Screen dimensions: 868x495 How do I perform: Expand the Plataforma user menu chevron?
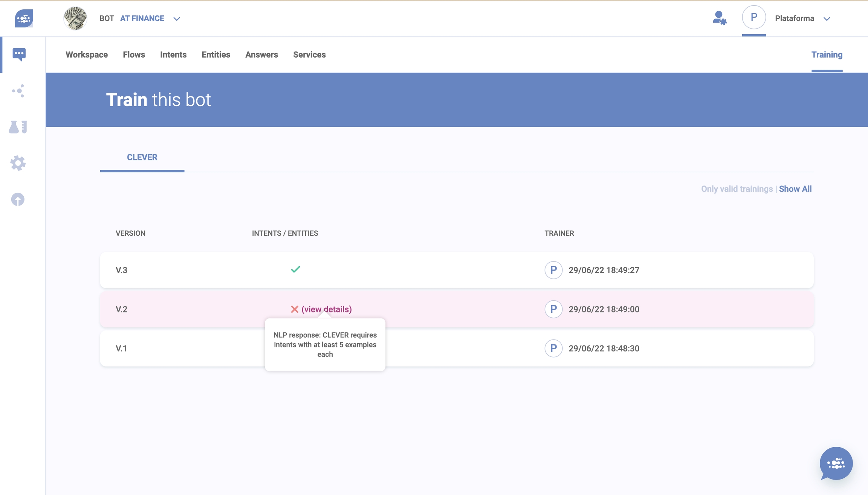827,19
